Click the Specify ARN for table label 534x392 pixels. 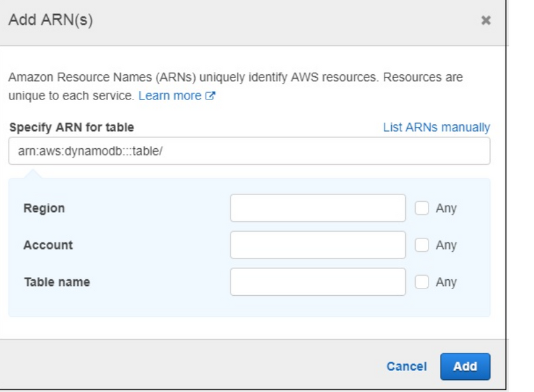point(72,128)
